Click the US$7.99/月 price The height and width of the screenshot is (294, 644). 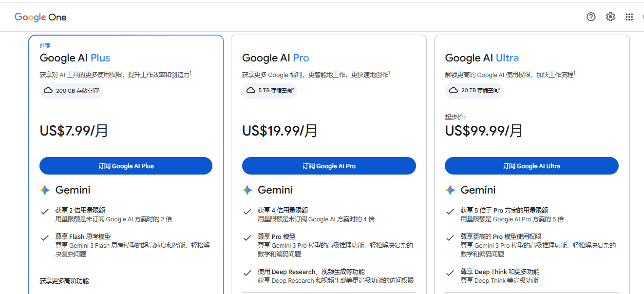(x=74, y=131)
